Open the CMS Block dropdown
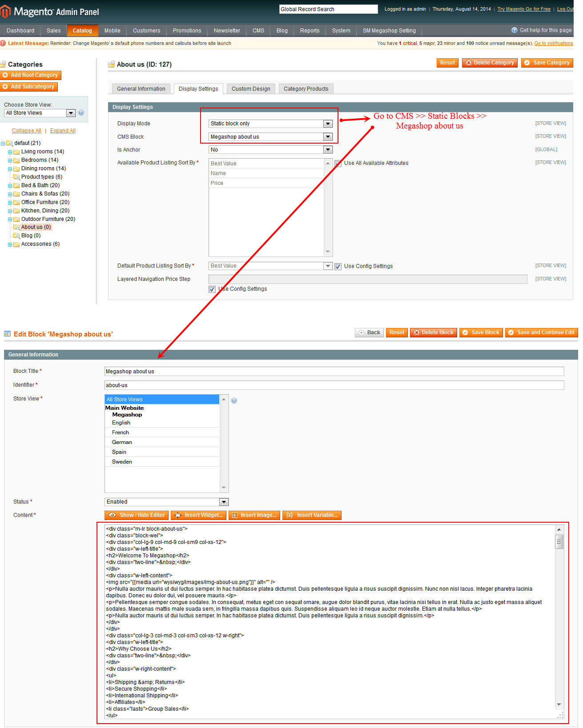 (328, 137)
